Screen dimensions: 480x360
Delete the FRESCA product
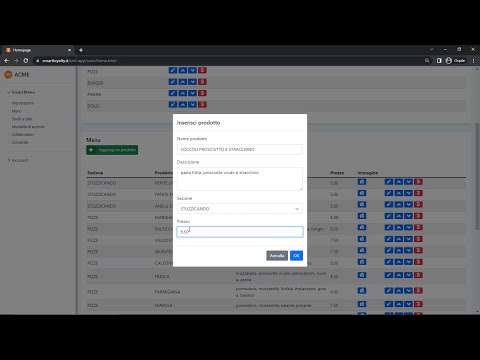[x=418, y=275]
